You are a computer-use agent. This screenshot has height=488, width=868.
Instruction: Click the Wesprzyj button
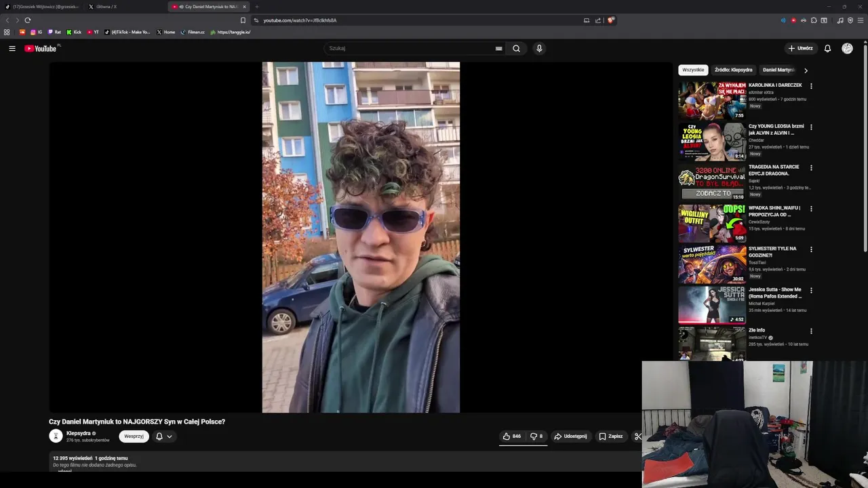tap(134, 436)
